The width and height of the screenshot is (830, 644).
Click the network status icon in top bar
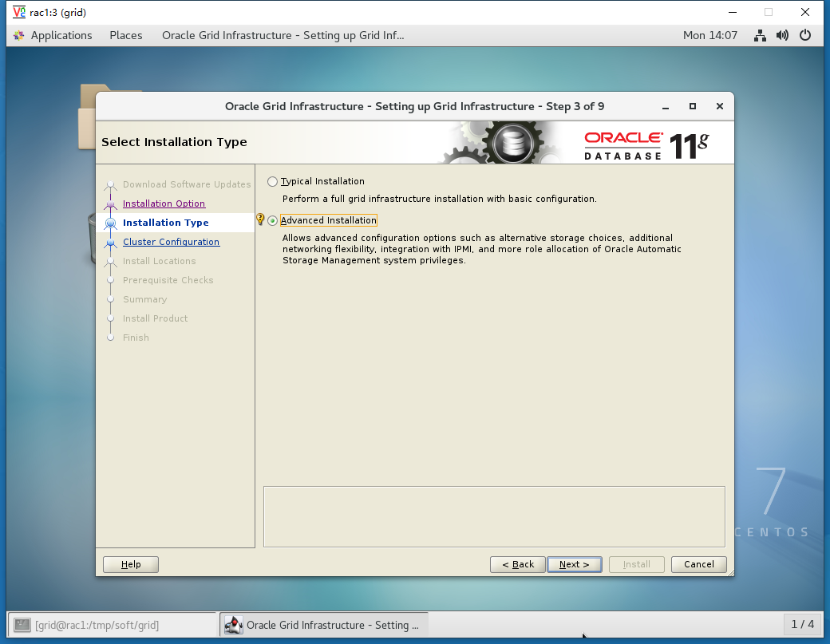(760, 35)
